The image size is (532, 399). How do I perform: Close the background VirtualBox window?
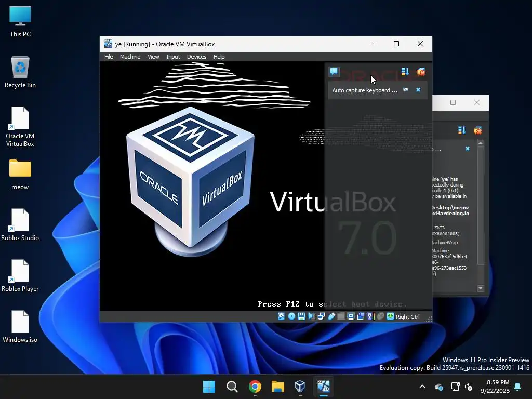pos(477,102)
